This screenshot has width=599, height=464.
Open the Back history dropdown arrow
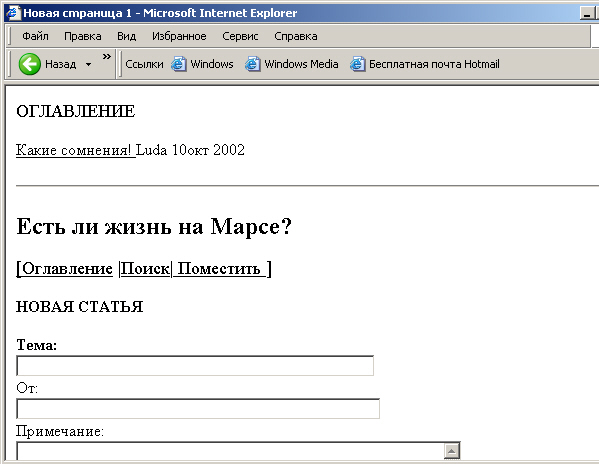[x=88, y=64]
